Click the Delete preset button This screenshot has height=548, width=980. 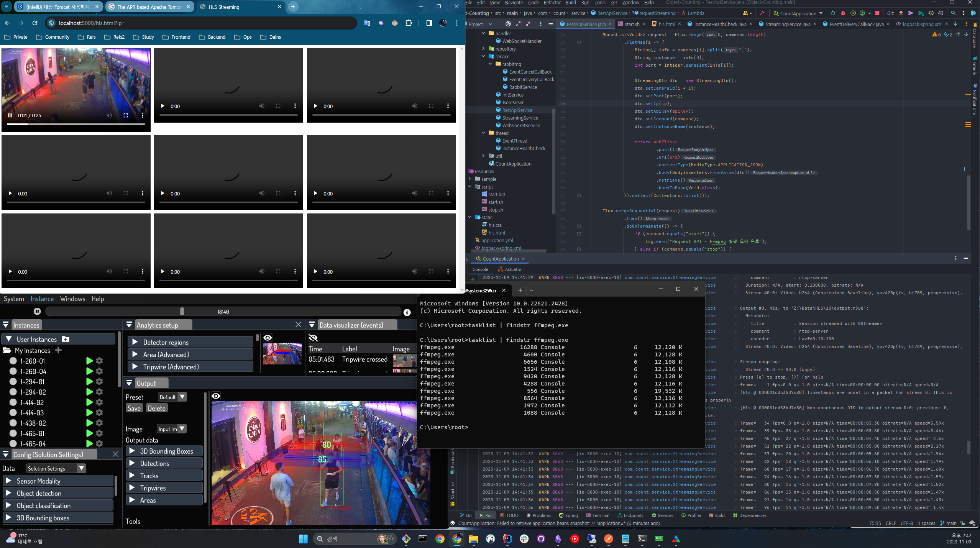(156, 409)
